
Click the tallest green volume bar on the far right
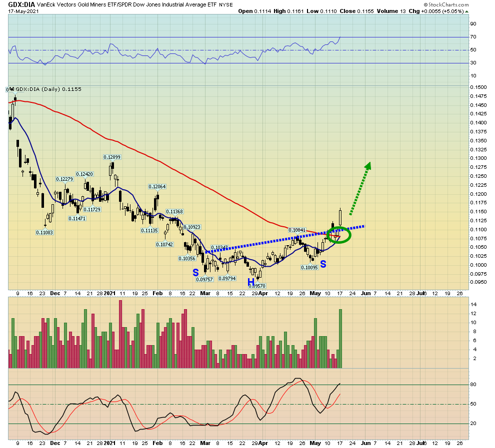pos(340,339)
